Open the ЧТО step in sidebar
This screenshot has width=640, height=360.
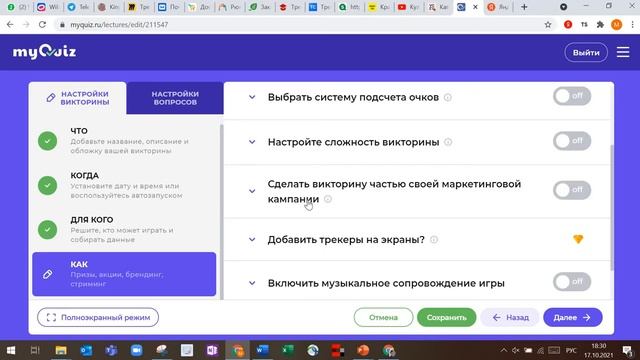tap(124, 141)
